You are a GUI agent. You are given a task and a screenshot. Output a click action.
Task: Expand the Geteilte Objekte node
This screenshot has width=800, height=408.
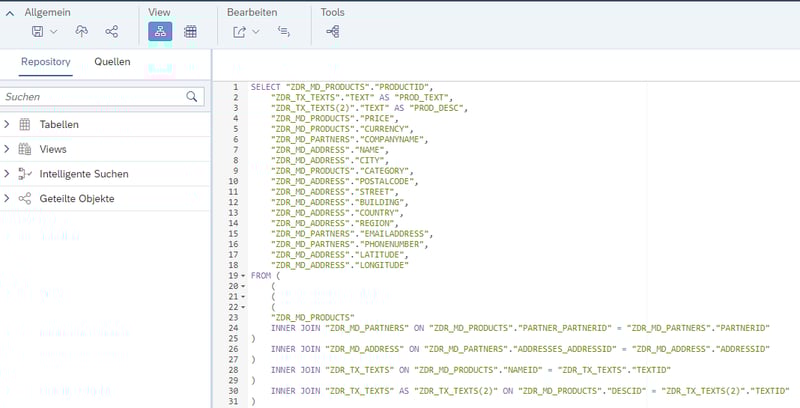point(6,198)
